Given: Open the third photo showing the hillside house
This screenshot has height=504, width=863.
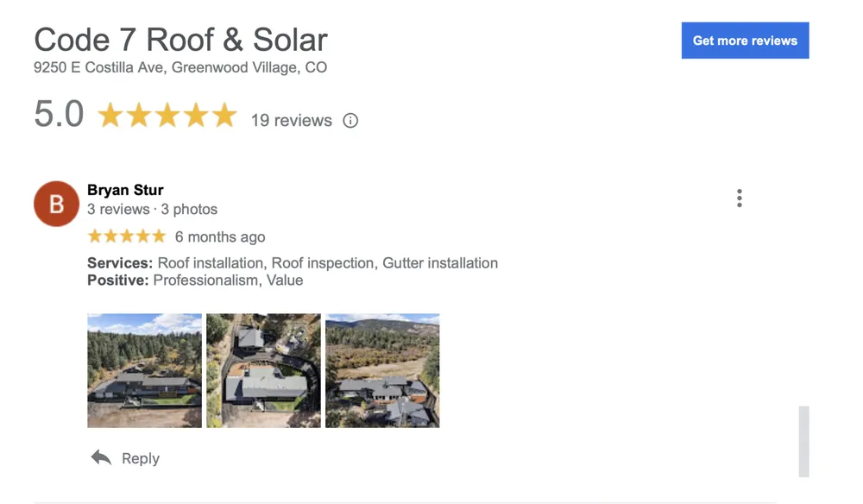Looking at the screenshot, I should [x=382, y=370].
